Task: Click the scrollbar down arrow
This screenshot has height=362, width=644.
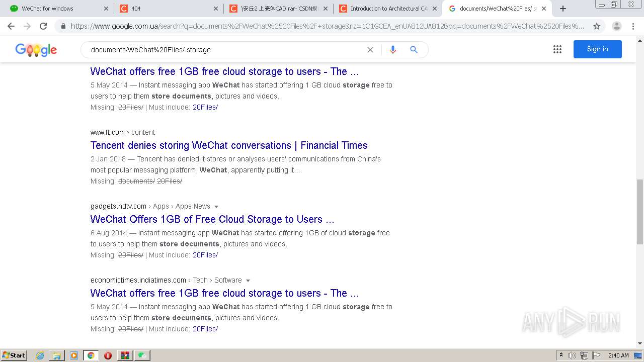Action: (x=640, y=343)
